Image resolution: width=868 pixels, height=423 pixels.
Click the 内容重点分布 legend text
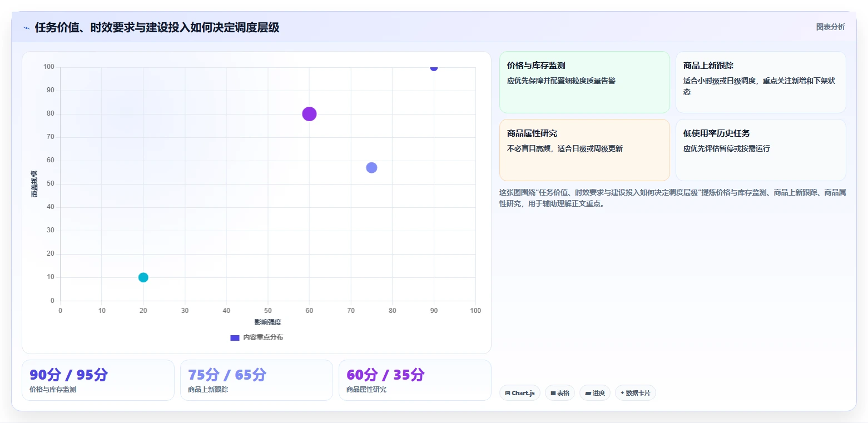263,338
